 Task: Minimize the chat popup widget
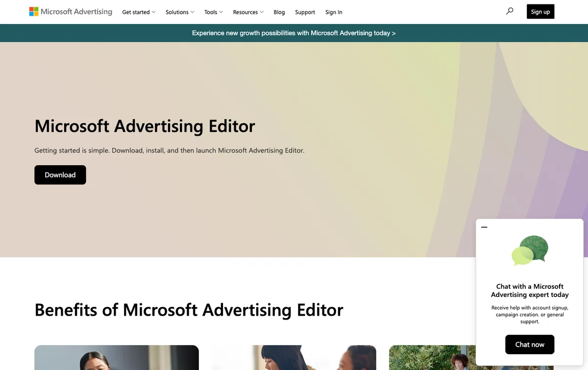pos(484,227)
